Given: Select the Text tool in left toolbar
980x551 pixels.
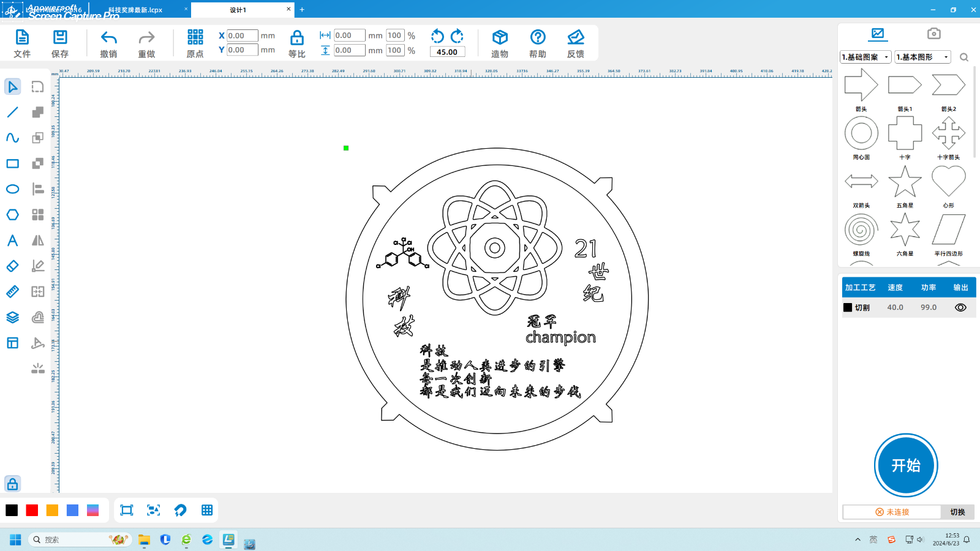Looking at the screenshot, I should pos(12,241).
